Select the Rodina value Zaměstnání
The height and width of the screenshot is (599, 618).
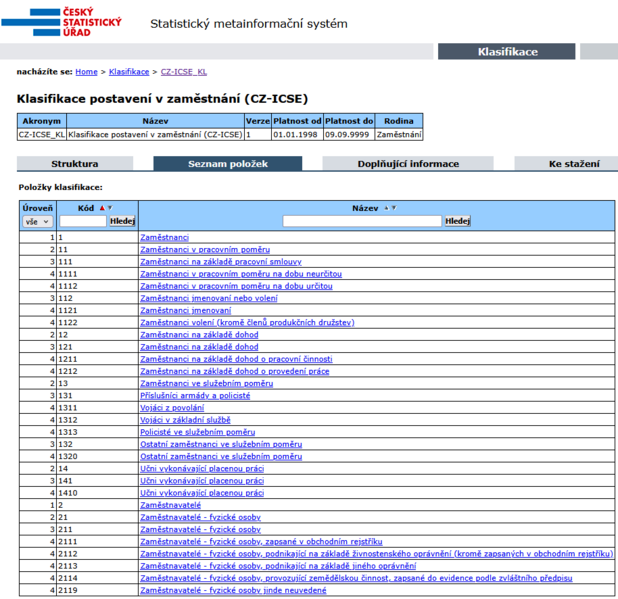[399, 135]
